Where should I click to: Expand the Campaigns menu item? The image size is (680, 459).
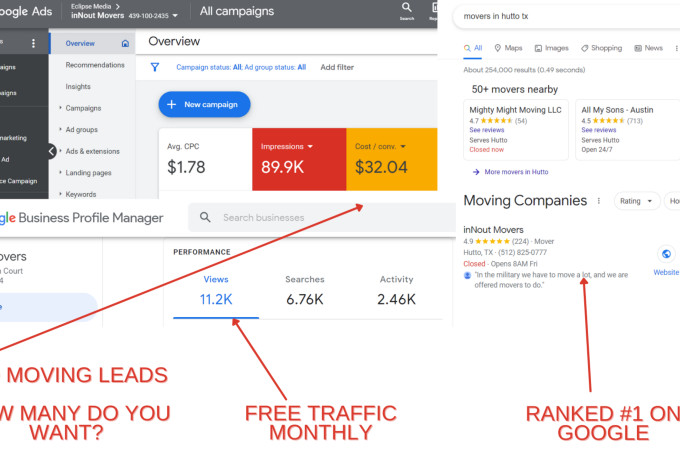[61, 107]
